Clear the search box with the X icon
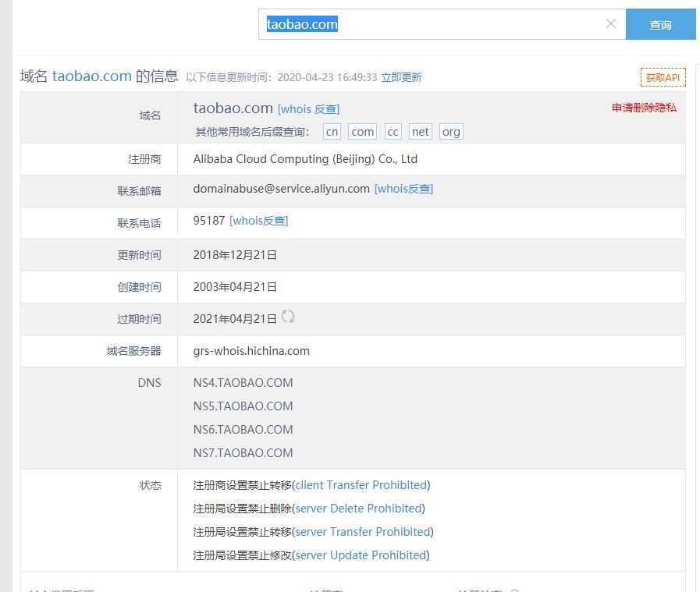The width and height of the screenshot is (700, 592). (x=611, y=23)
